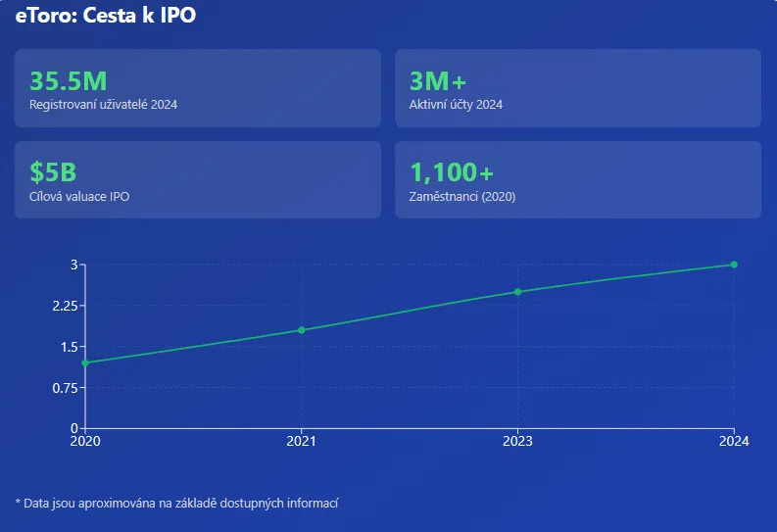
Task: Click the 2023 x-axis tick label
Action: [517, 442]
